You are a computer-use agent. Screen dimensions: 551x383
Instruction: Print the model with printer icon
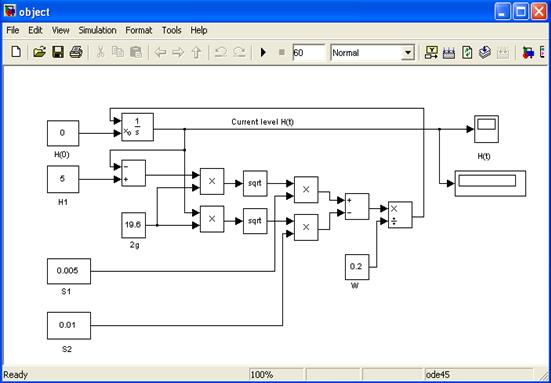(76, 53)
